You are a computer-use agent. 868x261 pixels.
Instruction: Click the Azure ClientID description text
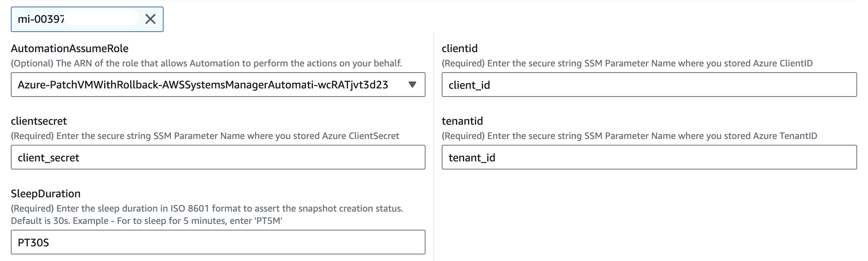coord(627,63)
